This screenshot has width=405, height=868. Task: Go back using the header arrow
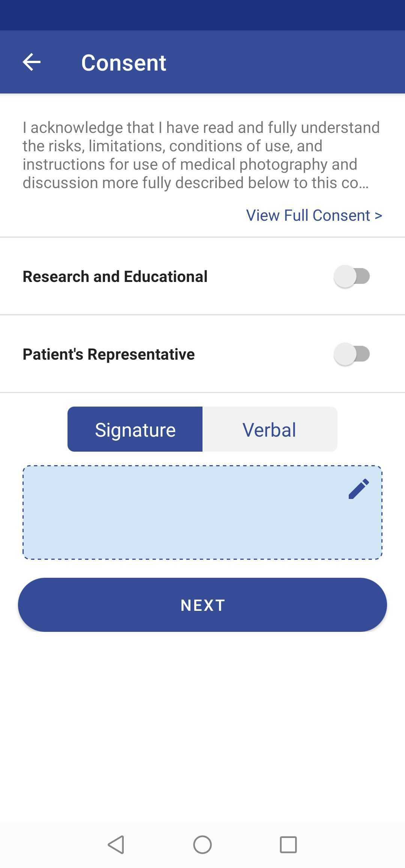coord(31,62)
